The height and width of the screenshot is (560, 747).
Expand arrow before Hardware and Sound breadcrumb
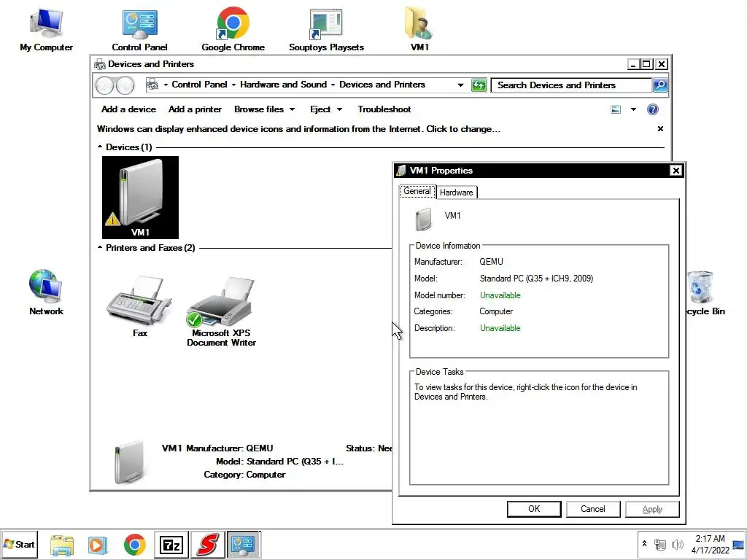pos(233,85)
